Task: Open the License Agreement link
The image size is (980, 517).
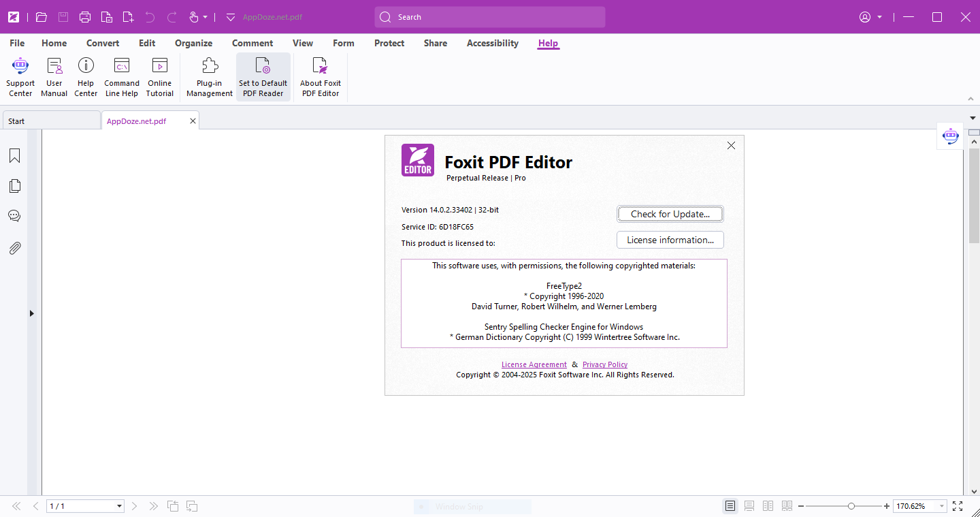Action: 534,364
